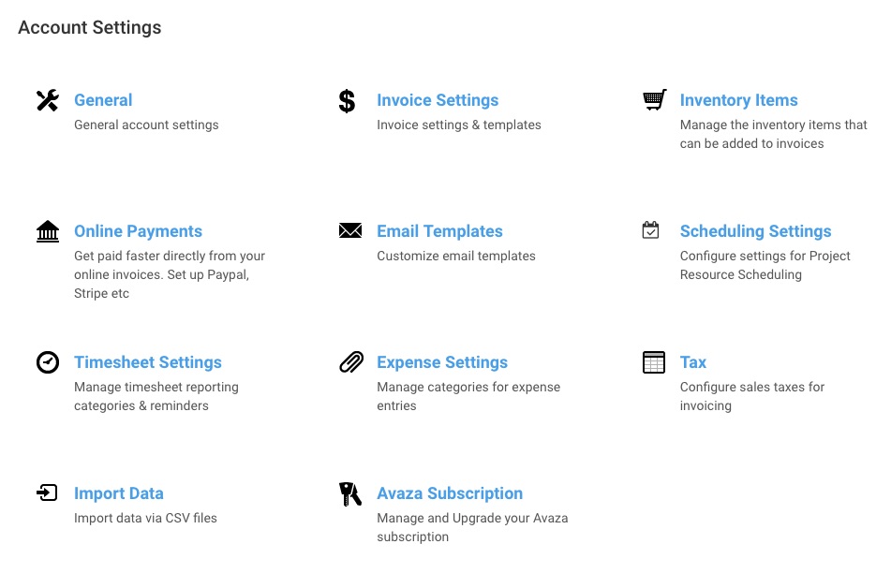This screenshot has height=588, width=891.
Task: Click the clock icon for Timesheet Settings
Action: [x=47, y=362]
